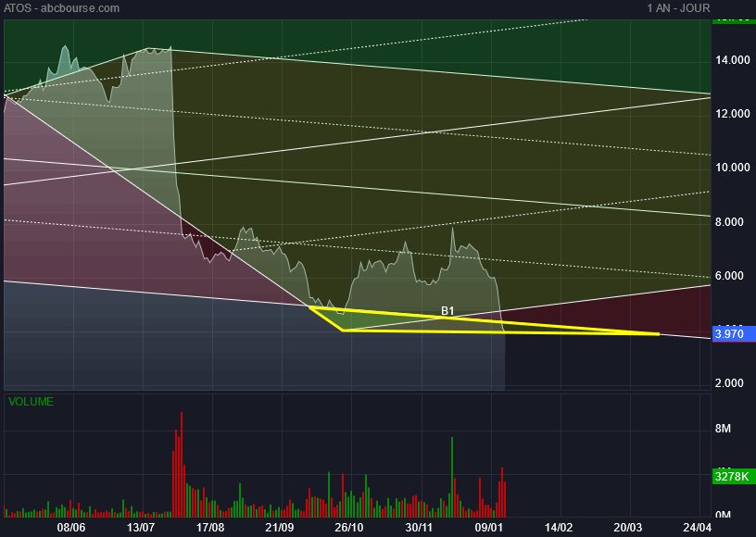Select the 8M volume axis label

point(723,429)
